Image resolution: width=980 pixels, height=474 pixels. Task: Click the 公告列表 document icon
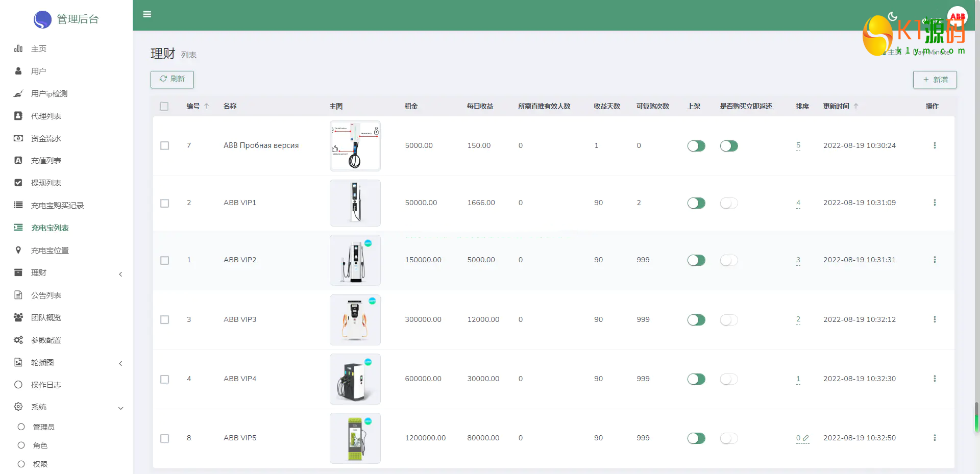click(x=18, y=295)
